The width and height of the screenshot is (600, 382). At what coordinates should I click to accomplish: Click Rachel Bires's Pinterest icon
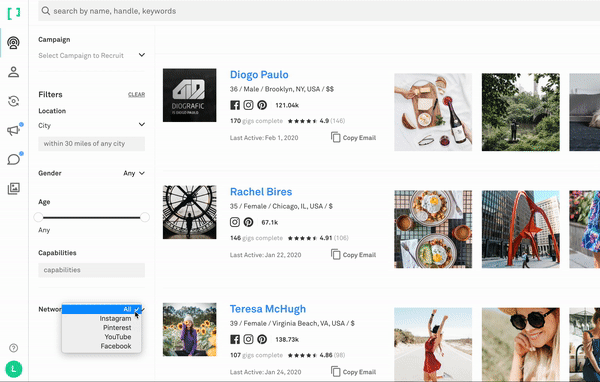click(248, 222)
